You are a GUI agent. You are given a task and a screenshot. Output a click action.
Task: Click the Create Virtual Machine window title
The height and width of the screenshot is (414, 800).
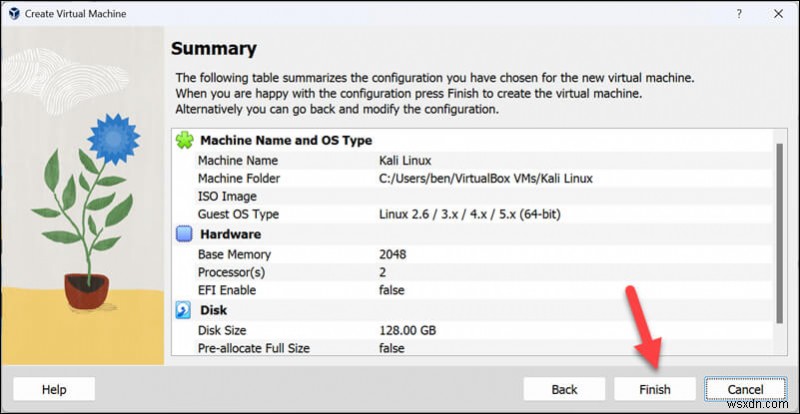tap(76, 14)
